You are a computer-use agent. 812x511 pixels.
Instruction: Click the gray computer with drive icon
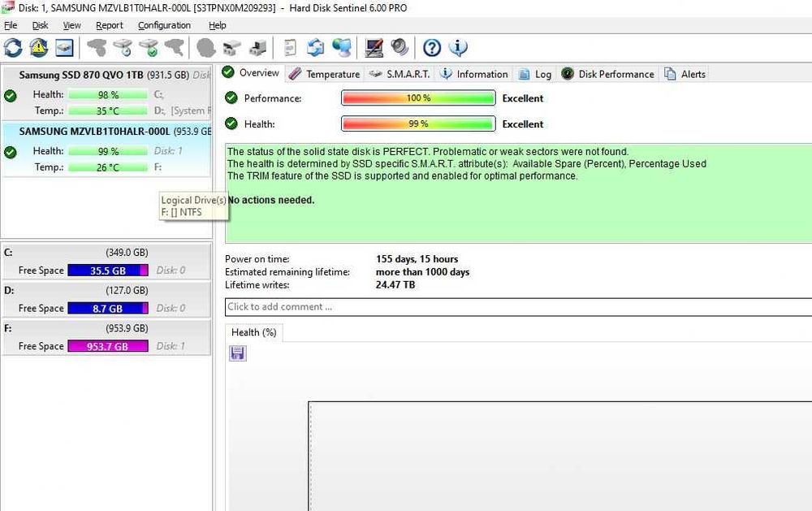point(258,48)
